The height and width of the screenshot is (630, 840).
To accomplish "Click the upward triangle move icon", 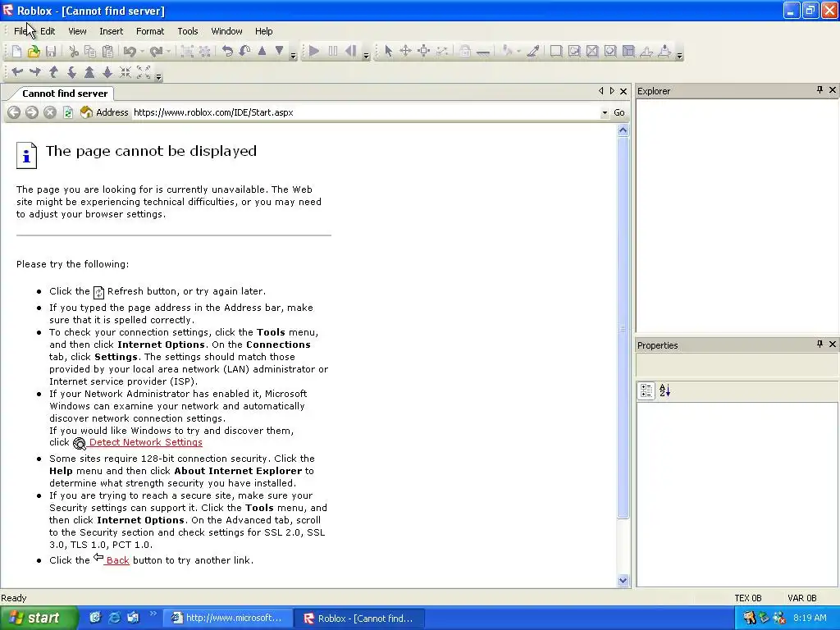I will click(262, 51).
